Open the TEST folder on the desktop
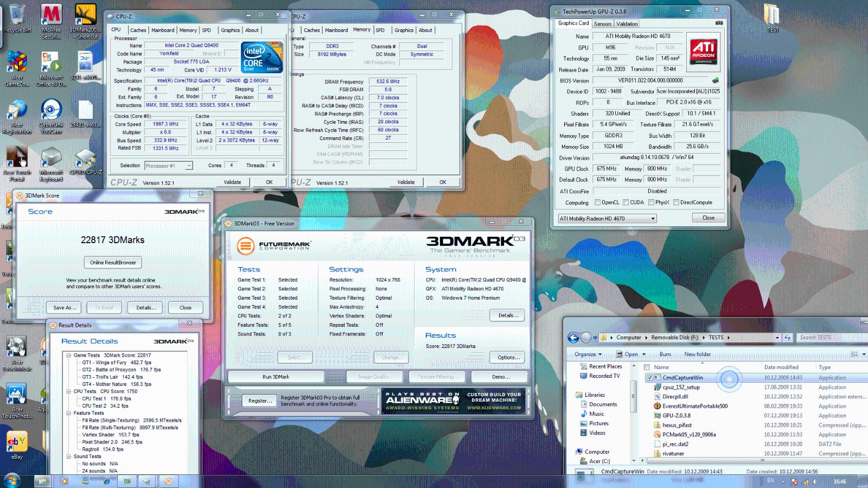Viewport: 868px width, 488px height. tap(772, 18)
